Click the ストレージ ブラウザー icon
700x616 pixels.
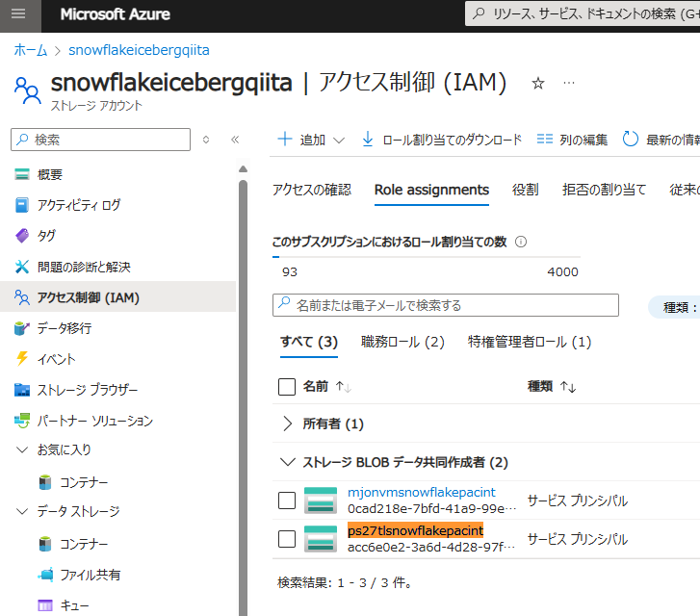pos(22,390)
